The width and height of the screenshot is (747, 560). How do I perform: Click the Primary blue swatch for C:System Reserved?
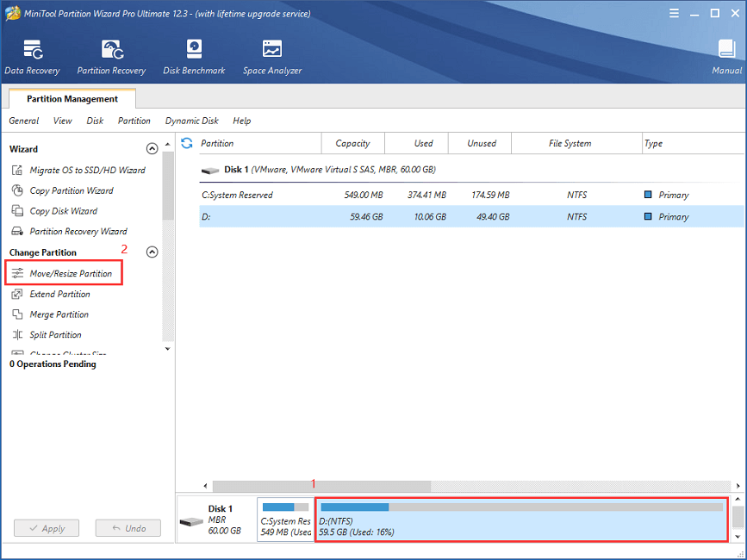pyautogui.click(x=648, y=195)
